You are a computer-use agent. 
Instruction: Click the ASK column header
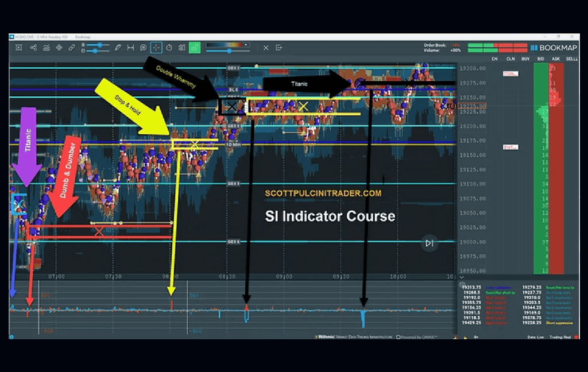tap(556, 59)
